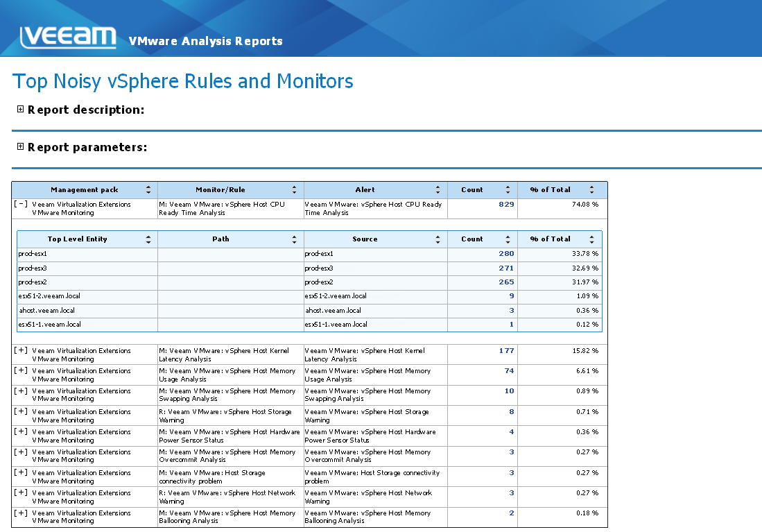
Task: Click the 74.08 % total value
Action: pyautogui.click(x=585, y=204)
